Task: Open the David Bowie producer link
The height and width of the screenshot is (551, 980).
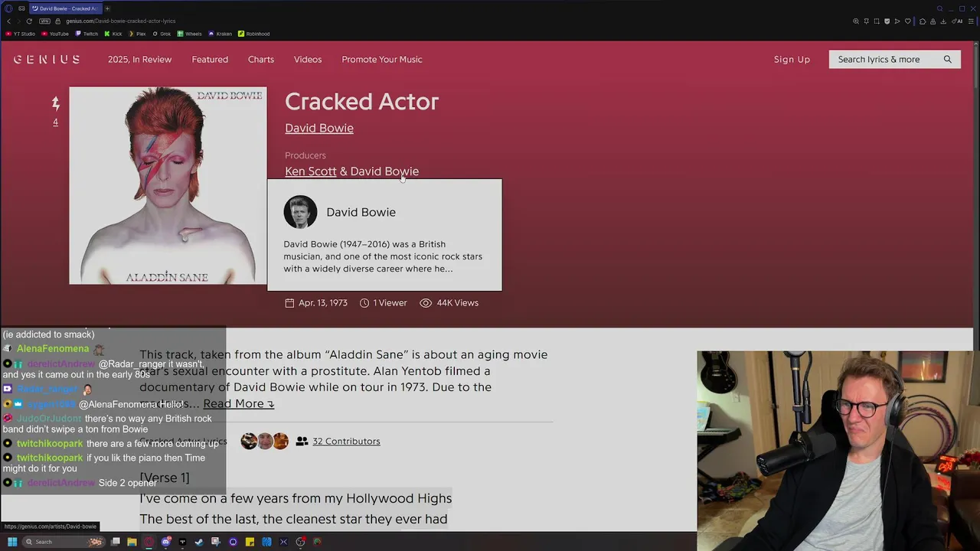Action: click(384, 171)
